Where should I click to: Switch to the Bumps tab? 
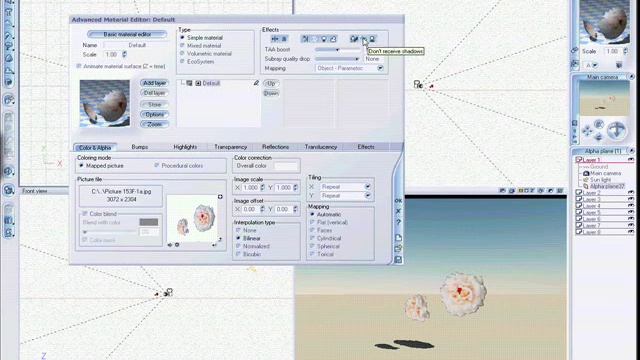pos(140,147)
